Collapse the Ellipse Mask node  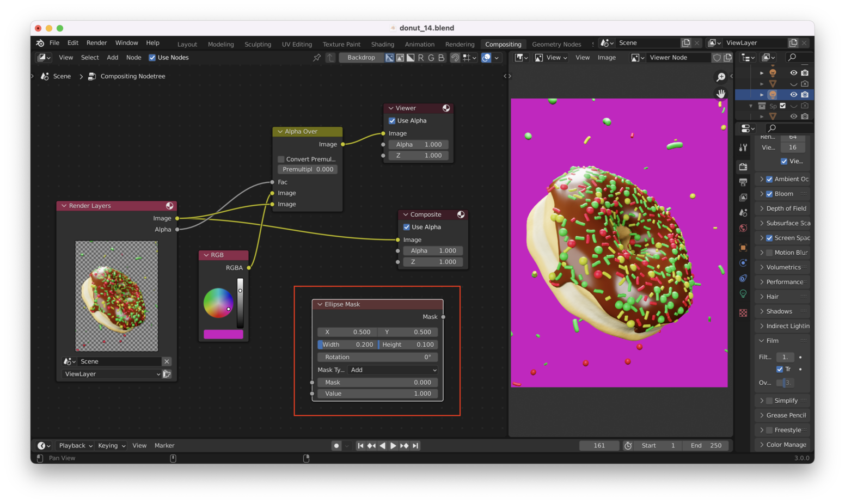click(320, 304)
